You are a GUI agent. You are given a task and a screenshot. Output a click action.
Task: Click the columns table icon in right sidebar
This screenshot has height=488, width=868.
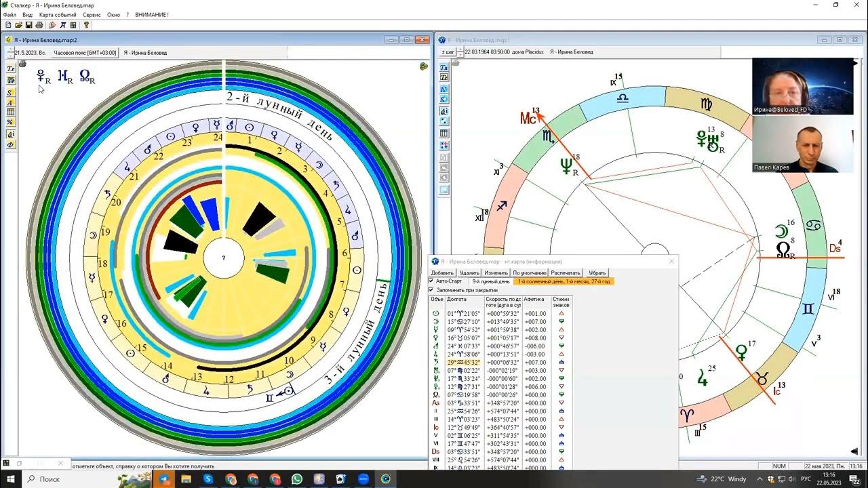(444, 134)
